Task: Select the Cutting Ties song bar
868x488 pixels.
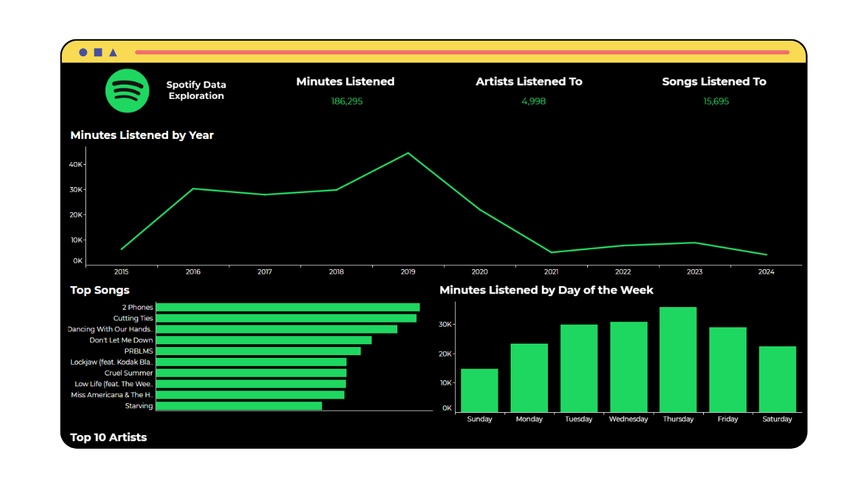Action: (x=285, y=319)
